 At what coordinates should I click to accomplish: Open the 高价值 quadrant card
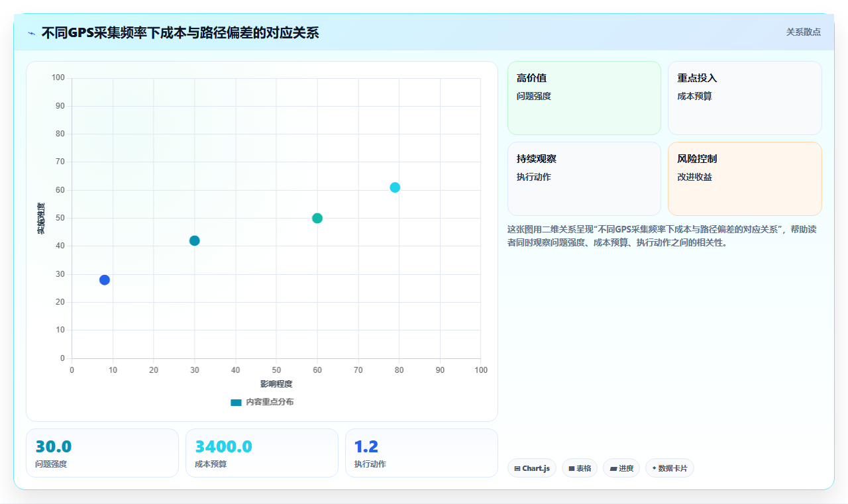pyautogui.click(x=584, y=98)
